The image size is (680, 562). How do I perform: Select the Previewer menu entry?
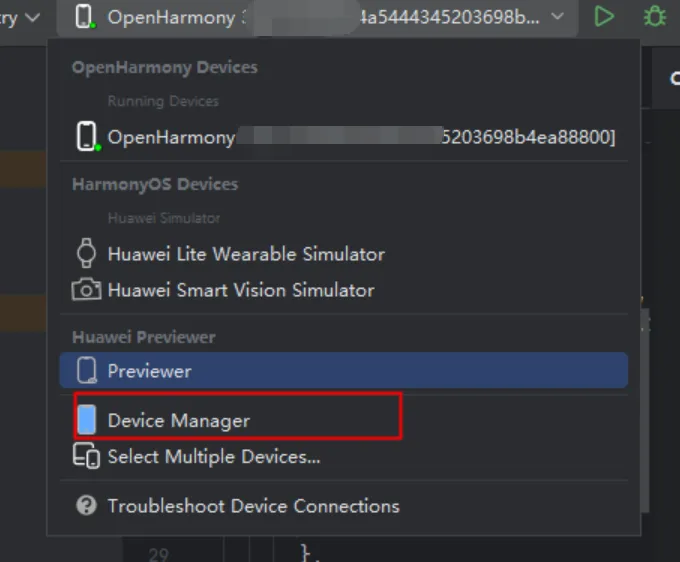tap(343, 370)
